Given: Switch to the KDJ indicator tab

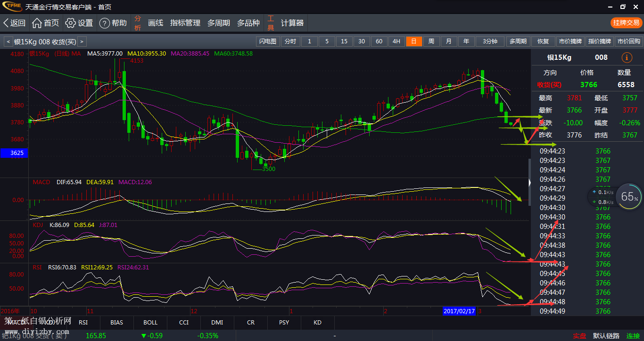Looking at the screenshot, I should click(x=50, y=323).
